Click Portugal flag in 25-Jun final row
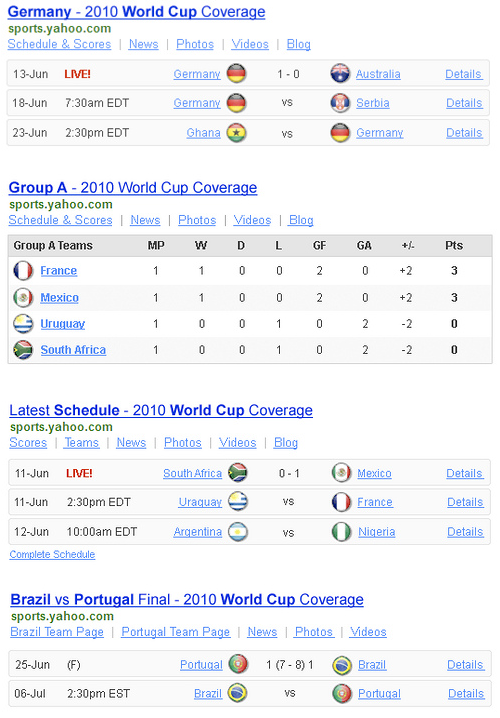The width and height of the screenshot is (500, 718). click(239, 664)
